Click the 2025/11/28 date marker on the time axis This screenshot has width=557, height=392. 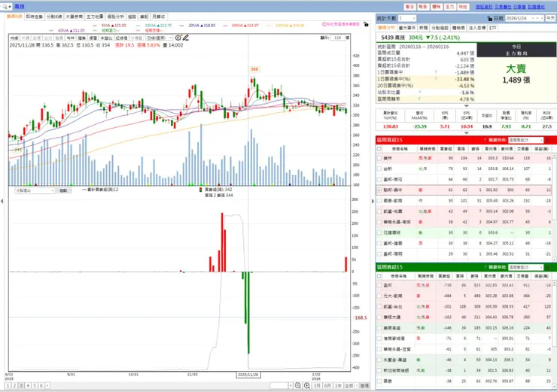point(248,375)
